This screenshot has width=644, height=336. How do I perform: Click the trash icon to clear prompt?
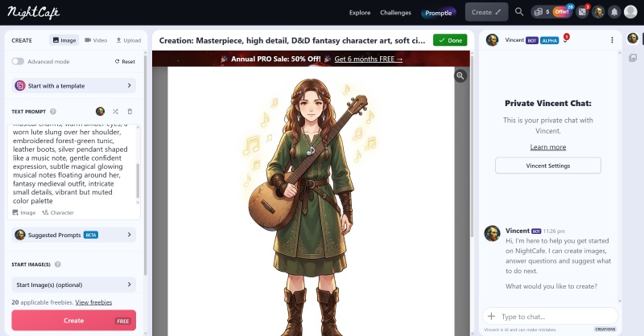point(130,111)
